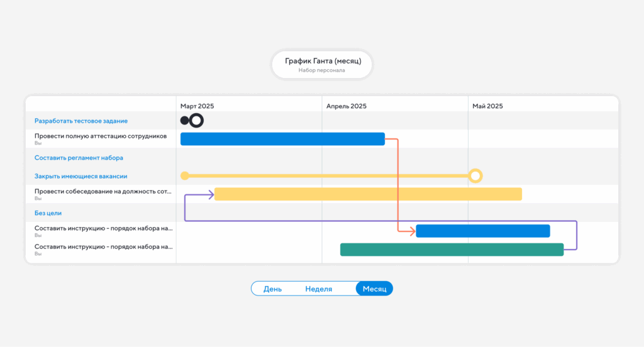
Task: Switch timeline view to Неделя
Action: tap(318, 289)
